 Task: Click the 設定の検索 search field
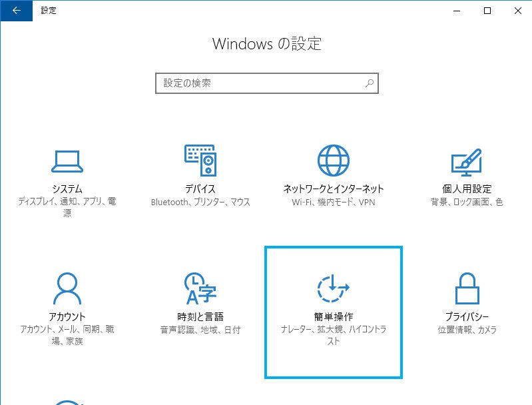267,83
